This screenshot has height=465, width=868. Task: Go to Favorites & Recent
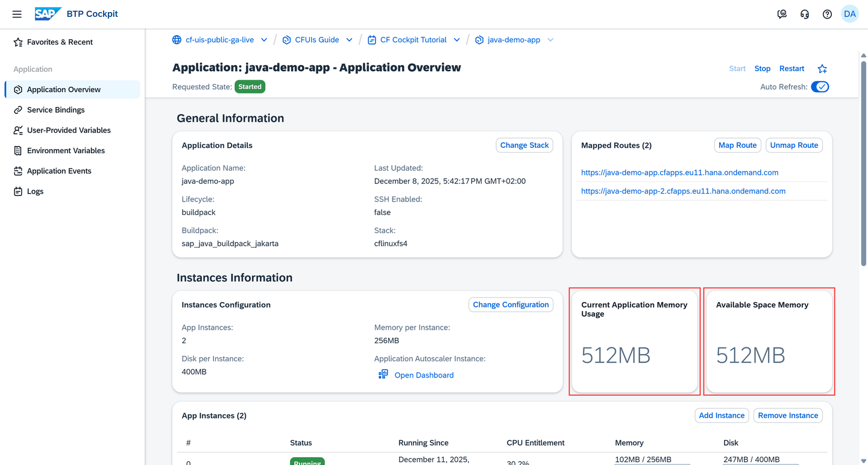pos(72,42)
